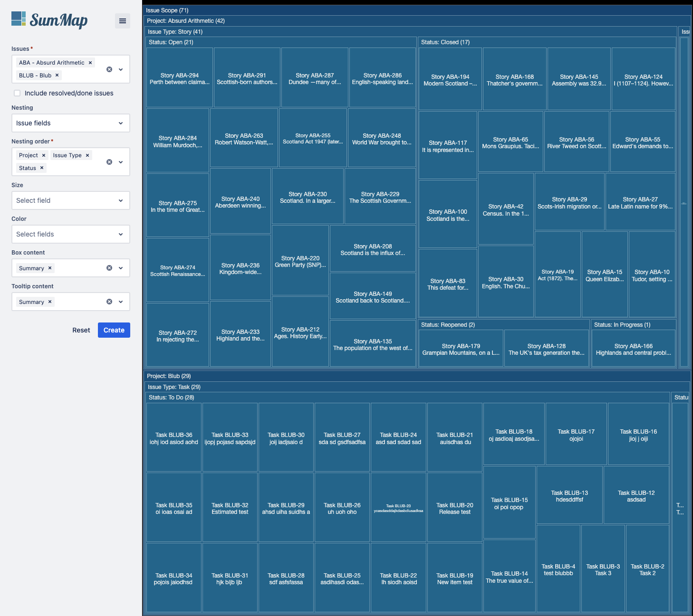693x616 pixels.
Task: Remove the ABA - Absurd Arithmetic tag
Action: pos(90,63)
